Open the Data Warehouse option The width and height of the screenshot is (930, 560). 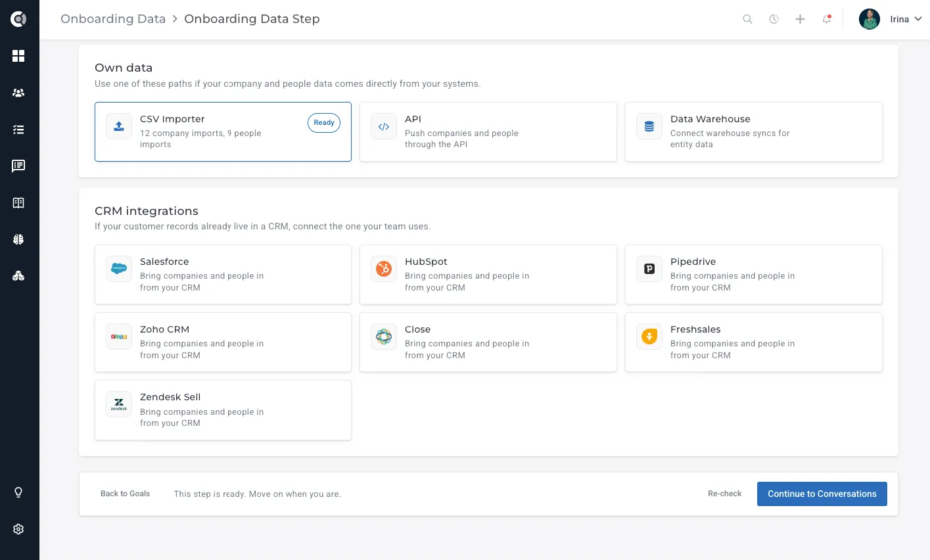click(753, 131)
